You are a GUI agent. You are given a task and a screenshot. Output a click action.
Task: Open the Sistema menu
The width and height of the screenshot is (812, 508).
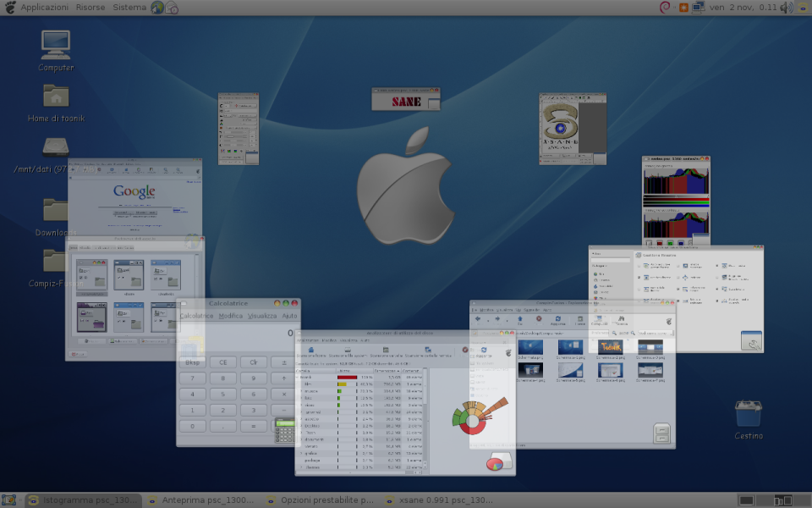(x=129, y=8)
